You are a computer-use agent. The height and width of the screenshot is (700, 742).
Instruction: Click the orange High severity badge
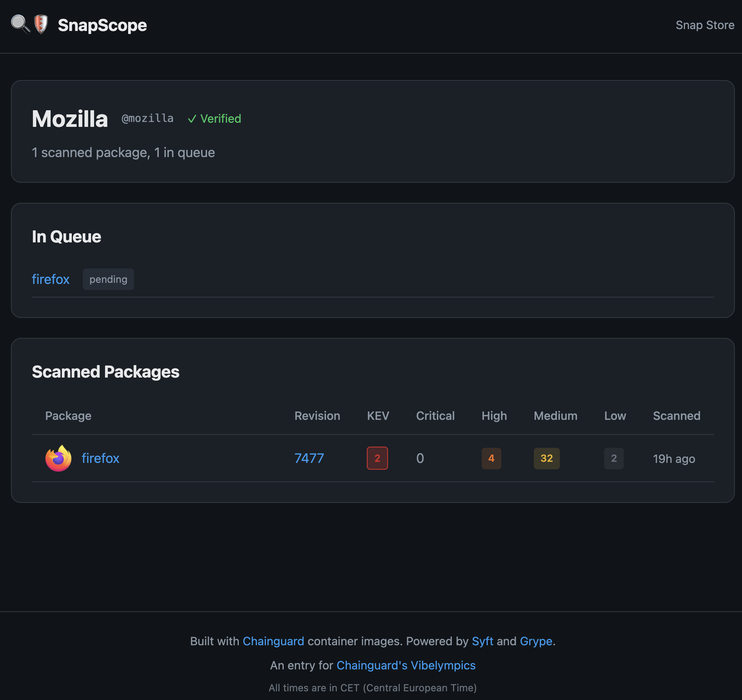[x=491, y=458]
